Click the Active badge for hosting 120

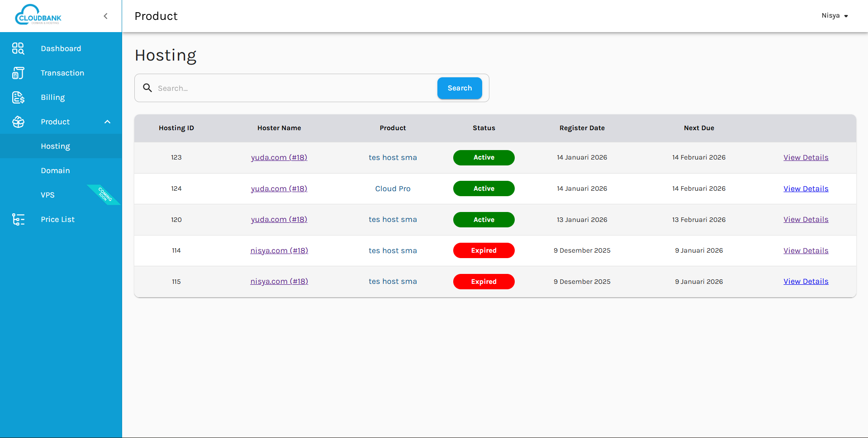click(x=484, y=220)
